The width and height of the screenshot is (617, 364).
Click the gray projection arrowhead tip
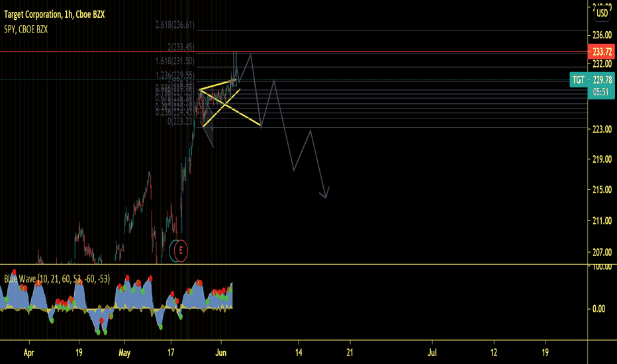tap(326, 197)
